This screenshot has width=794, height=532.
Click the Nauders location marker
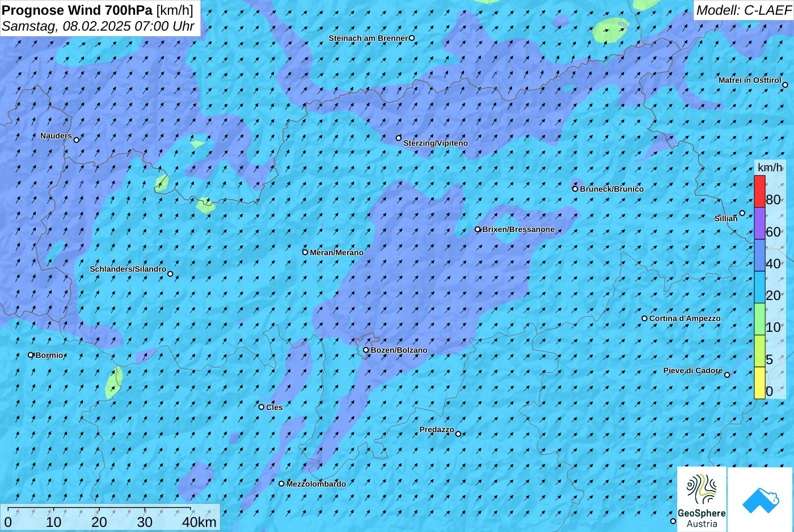pos(76,140)
